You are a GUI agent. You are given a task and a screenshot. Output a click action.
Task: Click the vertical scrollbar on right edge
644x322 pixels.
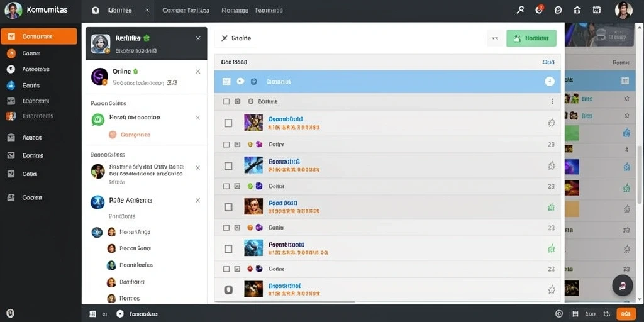tap(640, 174)
